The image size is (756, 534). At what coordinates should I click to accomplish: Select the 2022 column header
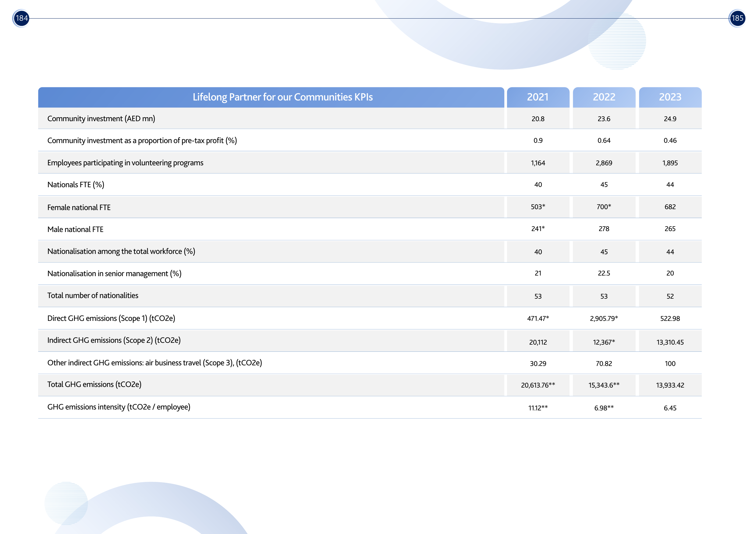pyautogui.click(x=604, y=97)
